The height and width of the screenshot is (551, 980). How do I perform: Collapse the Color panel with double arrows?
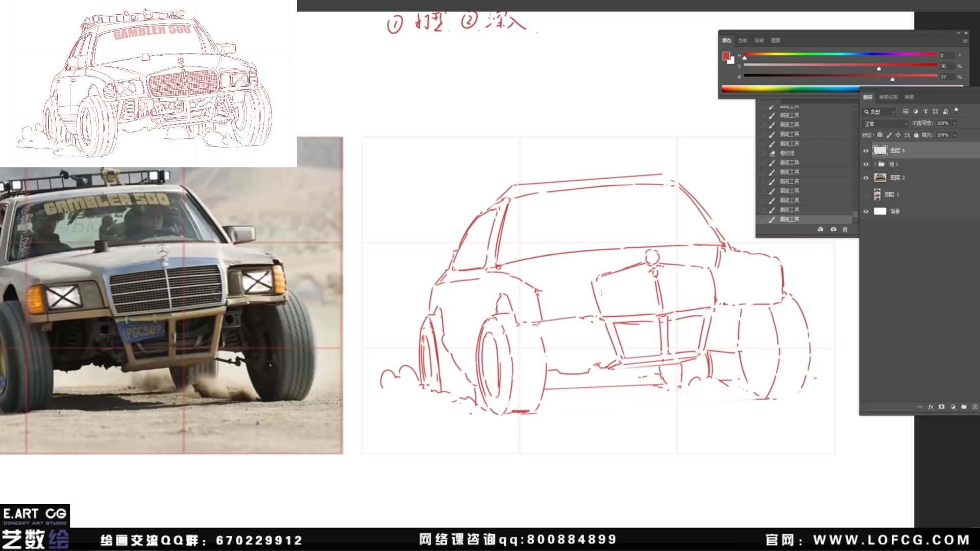coord(958,33)
